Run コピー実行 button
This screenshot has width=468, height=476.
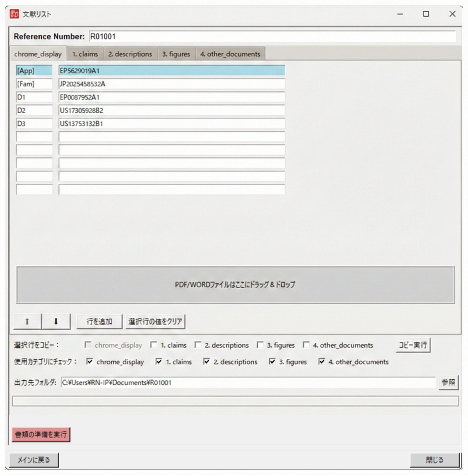413,345
